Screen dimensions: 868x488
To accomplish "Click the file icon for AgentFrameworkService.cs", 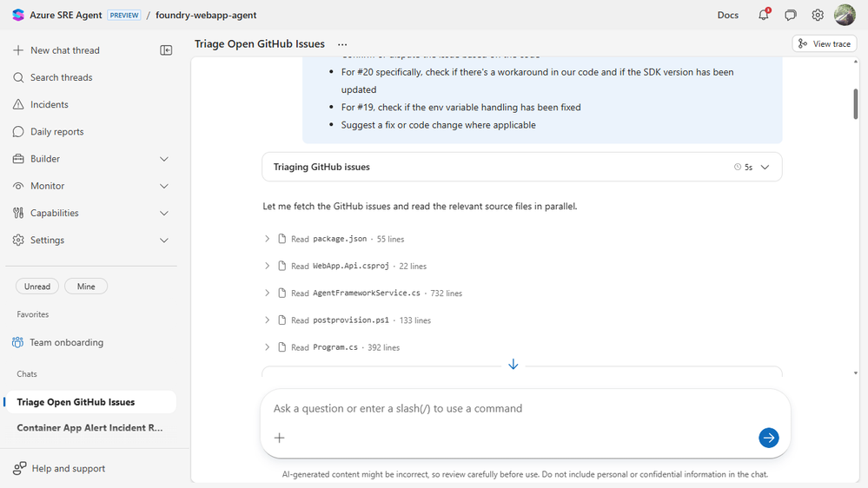I will 282,293.
